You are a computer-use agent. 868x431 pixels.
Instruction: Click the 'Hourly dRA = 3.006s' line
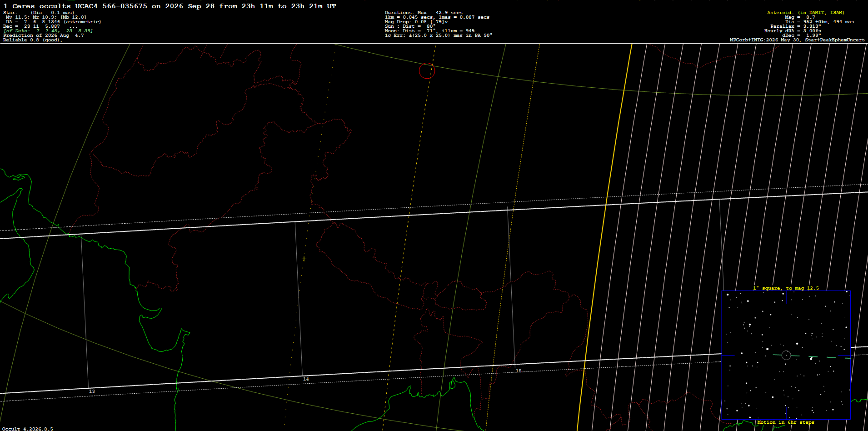click(793, 31)
